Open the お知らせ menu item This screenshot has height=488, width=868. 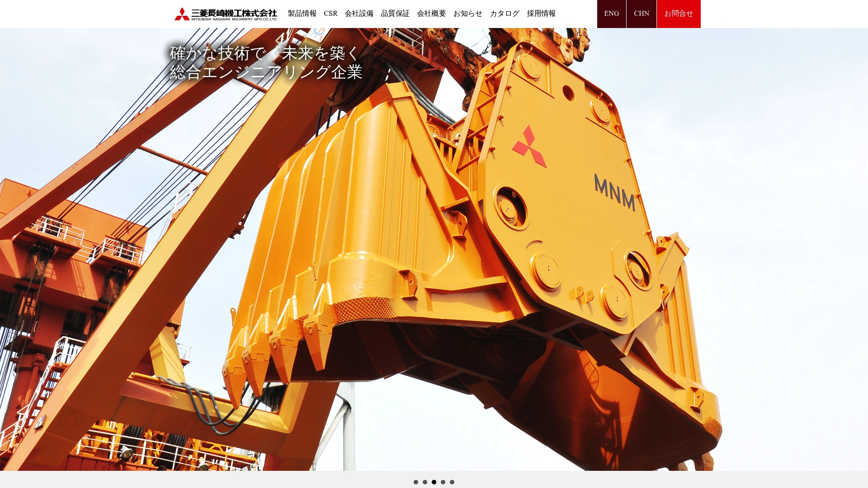[468, 14]
